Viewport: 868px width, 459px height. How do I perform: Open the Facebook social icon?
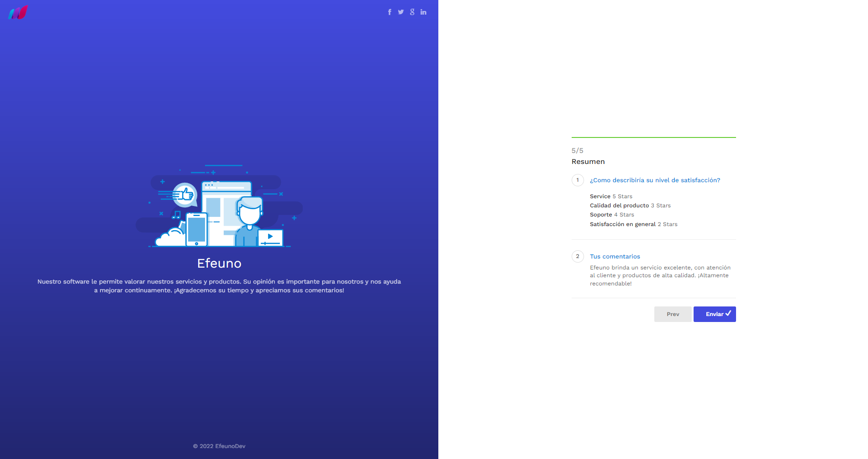click(x=389, y=12)
